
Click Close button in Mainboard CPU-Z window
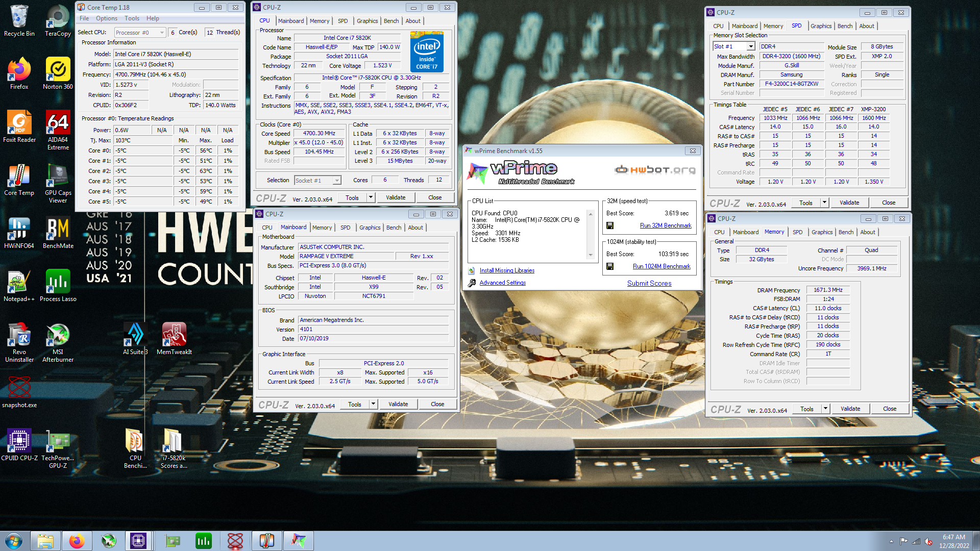tap(437, 404)
